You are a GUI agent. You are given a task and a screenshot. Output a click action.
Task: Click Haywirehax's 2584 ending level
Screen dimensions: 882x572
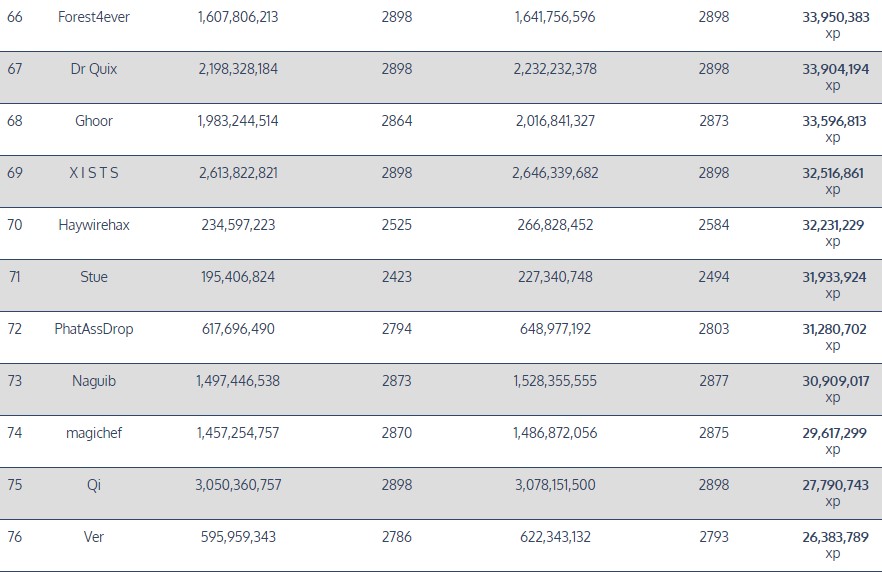click(x=714, y=225)
